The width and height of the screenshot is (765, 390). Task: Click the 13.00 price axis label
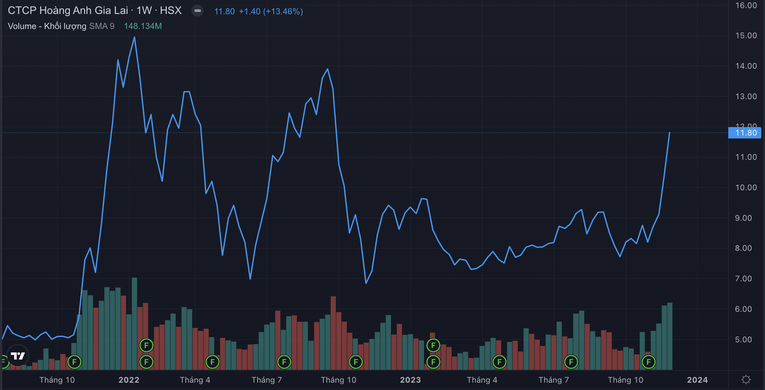point(747,96)
